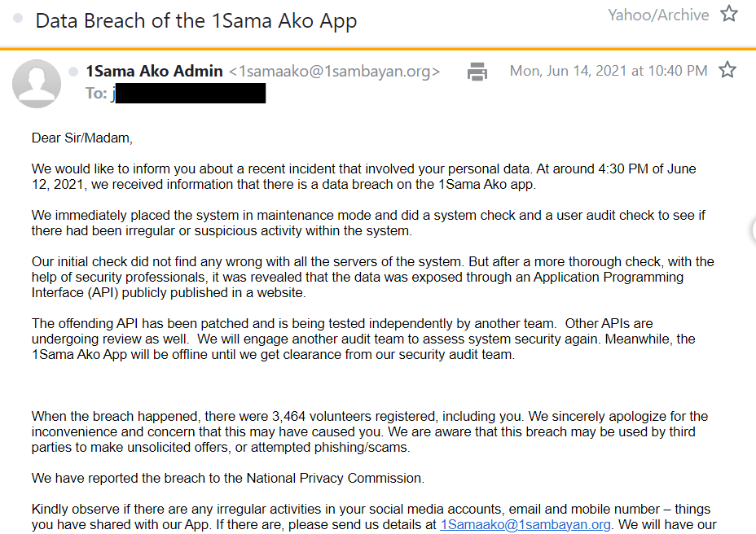Star the conversation next to Yahoo/Archive

click(x=728, y=14)
